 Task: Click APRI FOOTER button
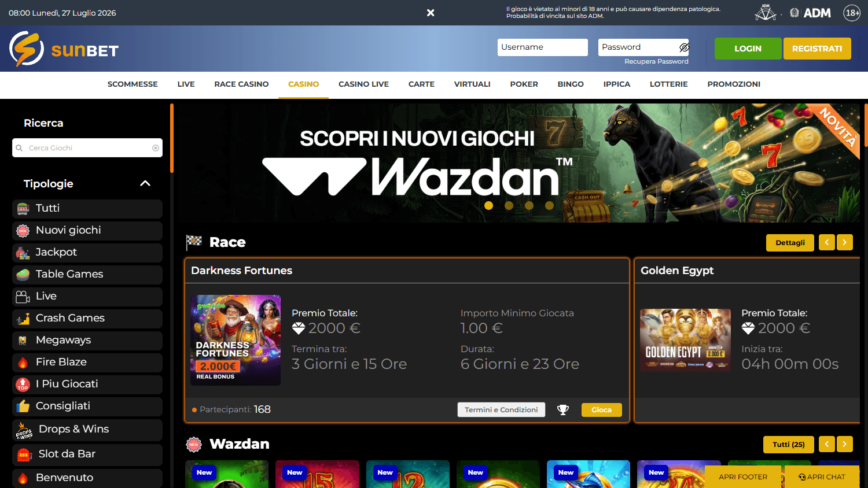point(743,477)
